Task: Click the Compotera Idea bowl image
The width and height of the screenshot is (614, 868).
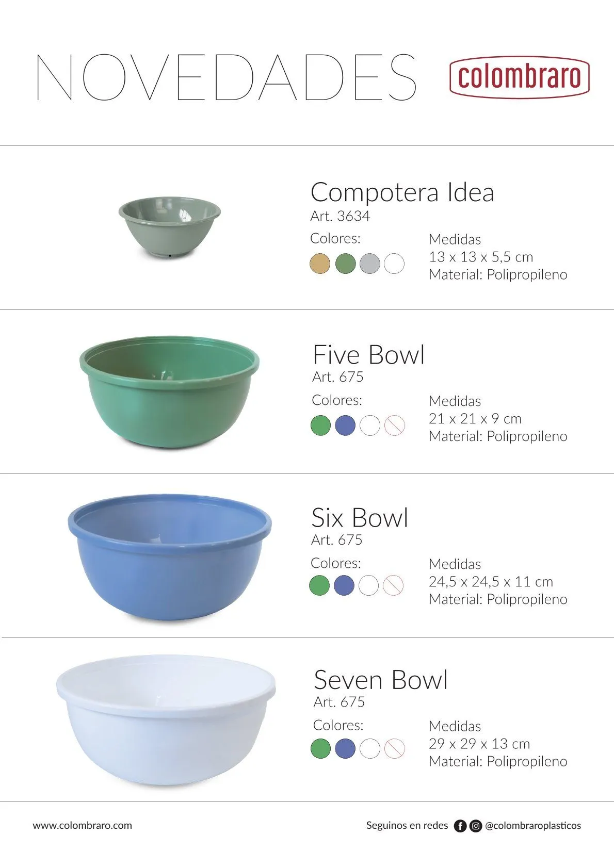Action: point(169,226)
